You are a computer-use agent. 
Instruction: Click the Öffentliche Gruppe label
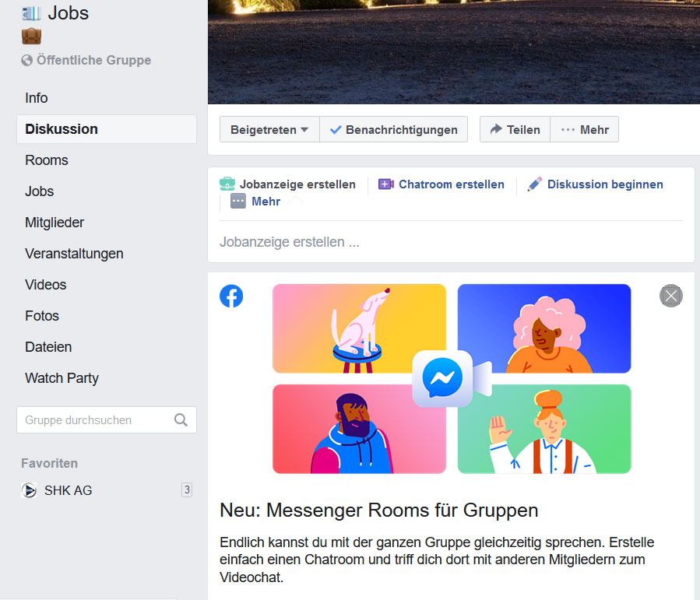(x=93, y=60)
